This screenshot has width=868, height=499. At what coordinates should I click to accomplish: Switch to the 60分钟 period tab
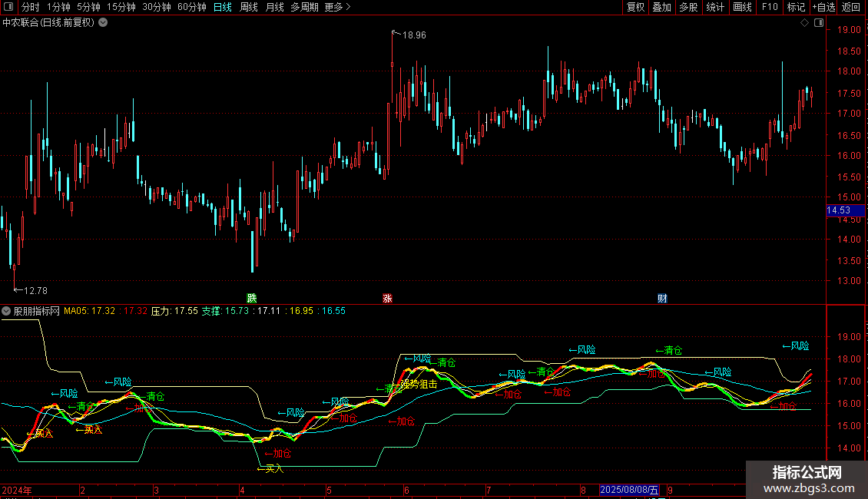tap(191, 8)
